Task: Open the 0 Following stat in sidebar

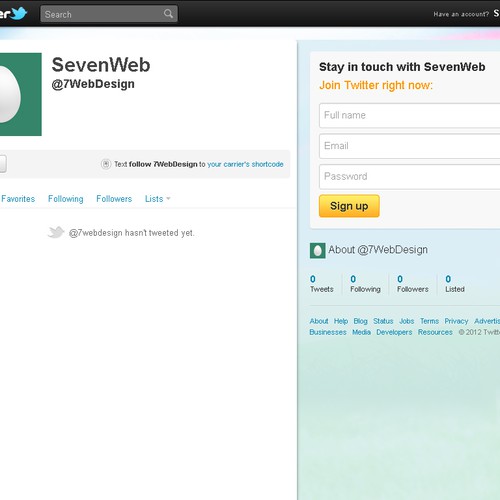Action: coord(365,284)
